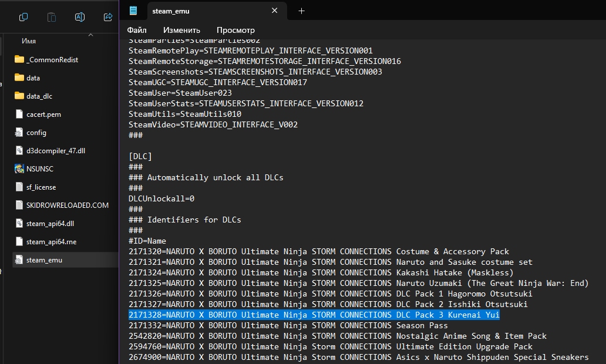Select the data_dlc folder icon
This screenshot has width=606, height=364.
[19, 96]
